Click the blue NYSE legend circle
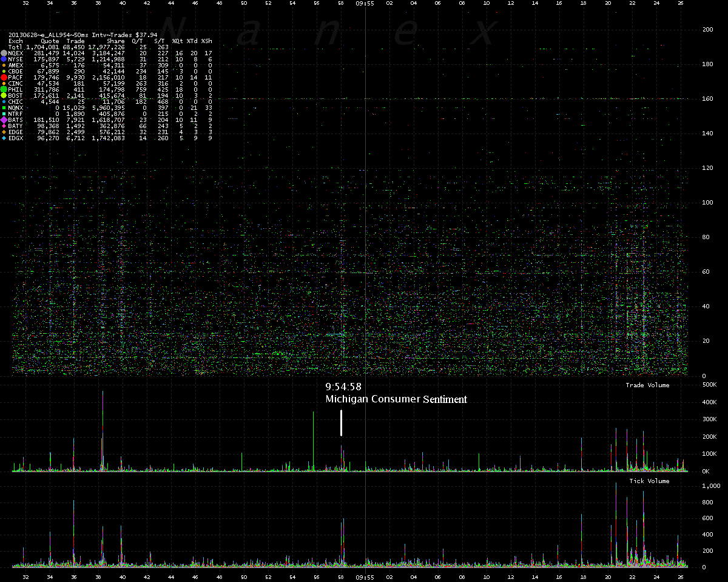Screen dimensions: 728x582 click(x=4, y=59)
